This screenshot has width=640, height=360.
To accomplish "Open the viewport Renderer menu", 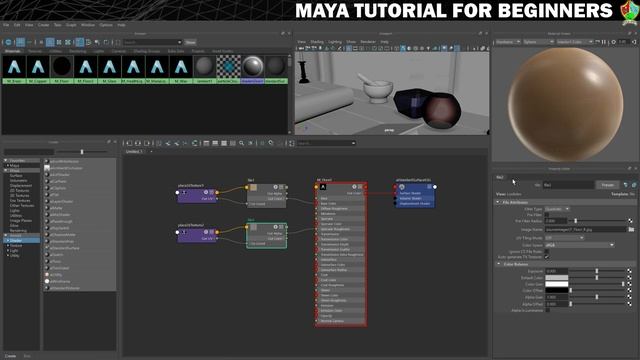I will (x=368, y=42).
